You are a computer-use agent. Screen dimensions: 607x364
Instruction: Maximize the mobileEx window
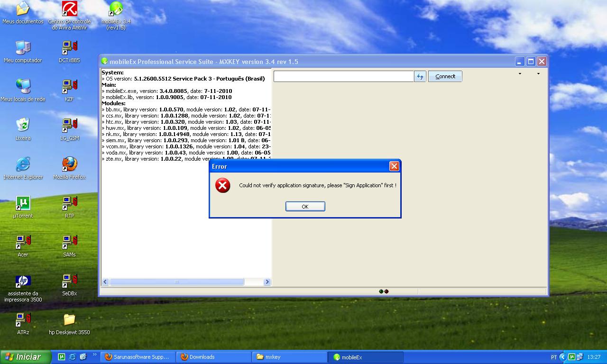(x=531, y=62)
